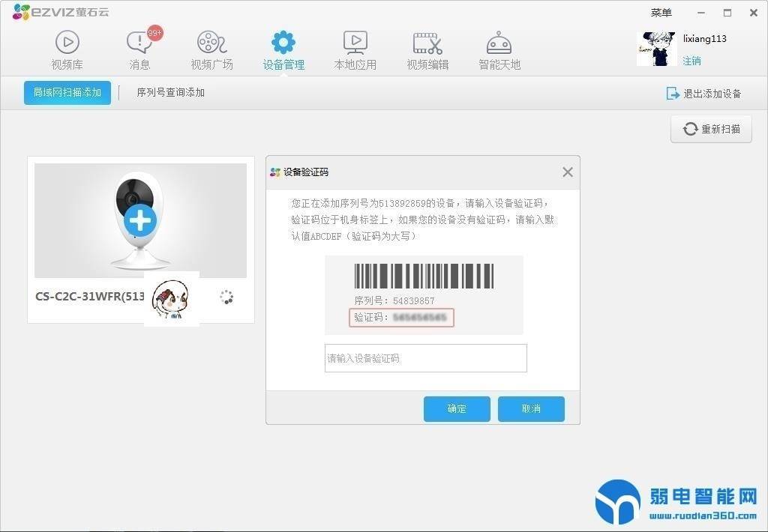This screenshot has height=532, width=768.
Task: Select the 设备管理 gear icon
Action: point(283,43)
